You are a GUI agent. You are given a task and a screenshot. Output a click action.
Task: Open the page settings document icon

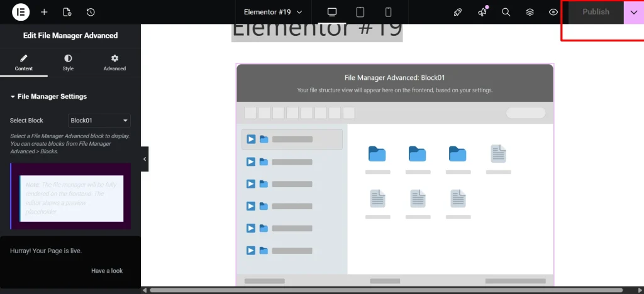(x=67, y=13)
